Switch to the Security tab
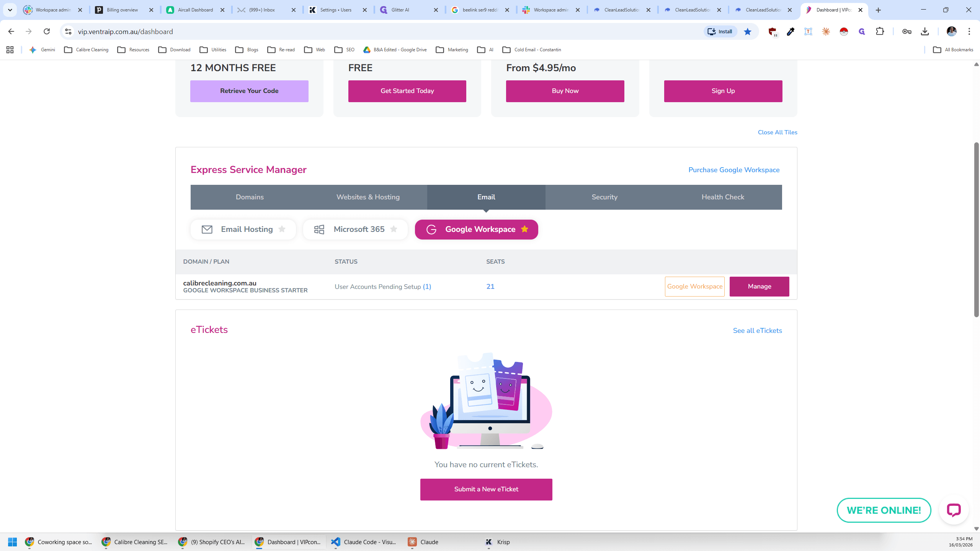This screenshot has height=551, width=980. click(x=604, y=197)
